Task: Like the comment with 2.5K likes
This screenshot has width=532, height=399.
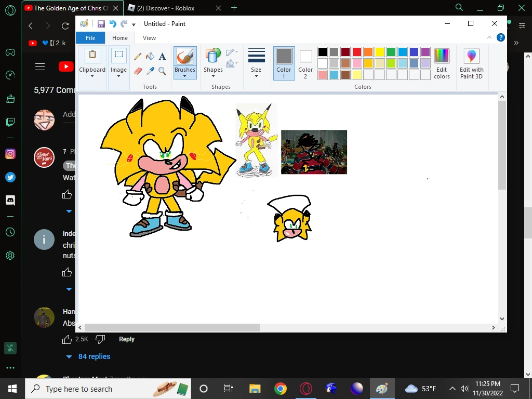Action: [67, 339]
